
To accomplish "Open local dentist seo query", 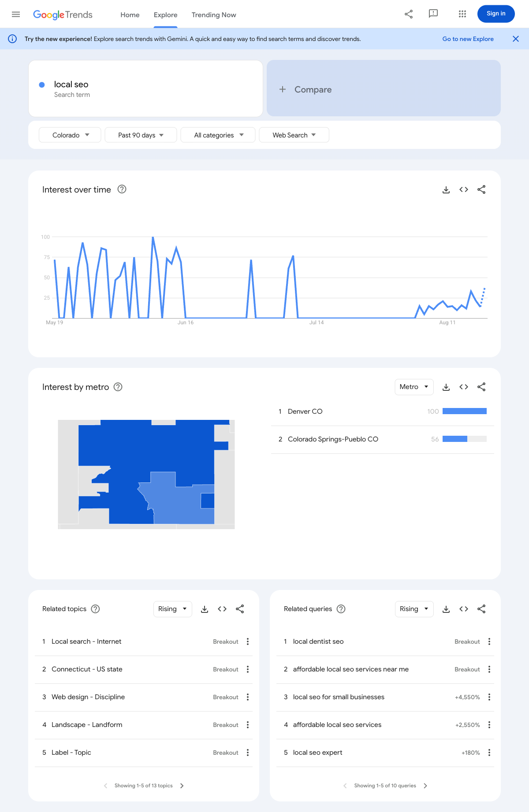I will coord(318,641).
